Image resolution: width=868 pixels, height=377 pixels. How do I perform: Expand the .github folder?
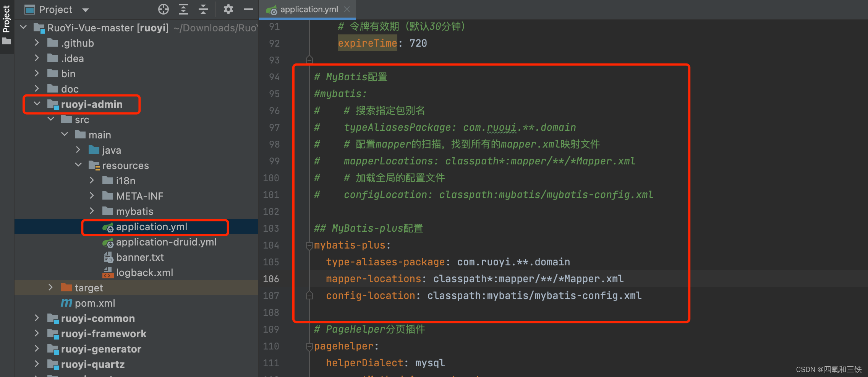[37, 43]
